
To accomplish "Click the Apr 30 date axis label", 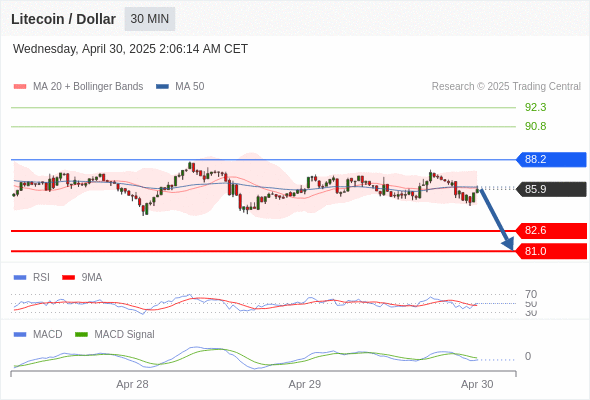I will coord(477,385).
